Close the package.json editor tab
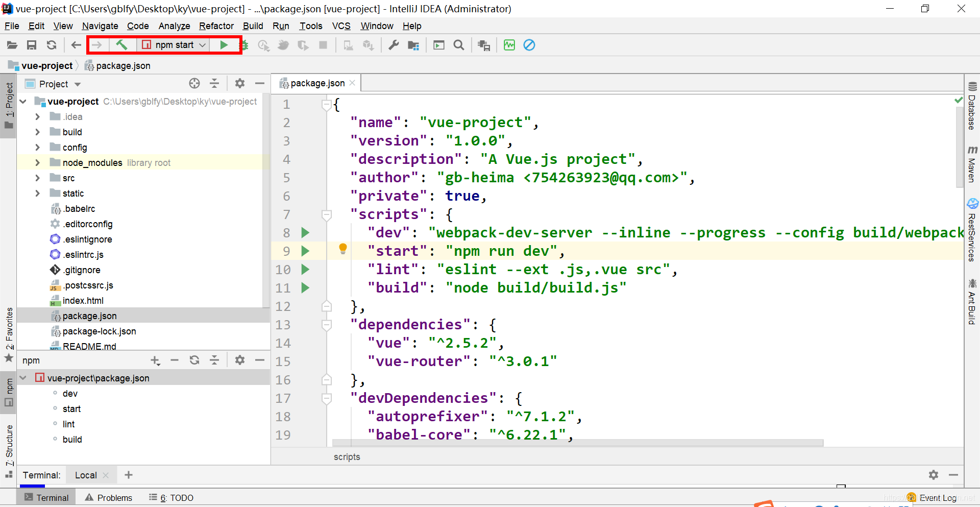Viewport: 980px width, 507px height. click(x=352, y=83)
